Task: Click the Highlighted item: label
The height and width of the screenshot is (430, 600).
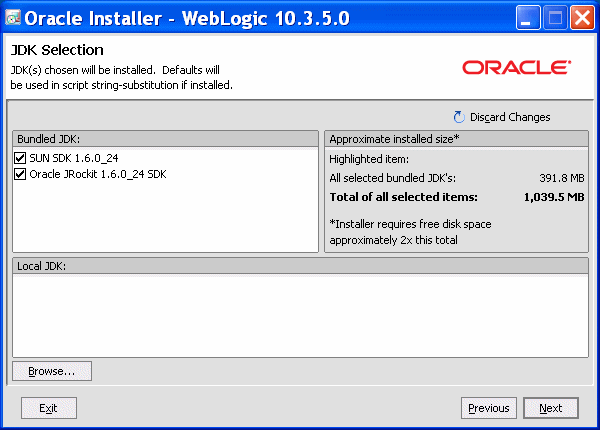Action: click(369, 159)
